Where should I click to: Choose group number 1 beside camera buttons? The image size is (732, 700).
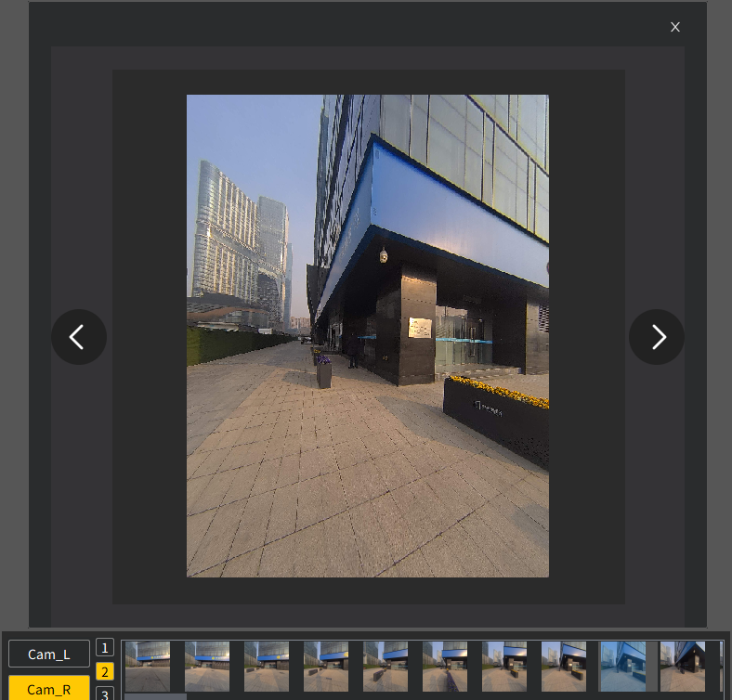105,648
